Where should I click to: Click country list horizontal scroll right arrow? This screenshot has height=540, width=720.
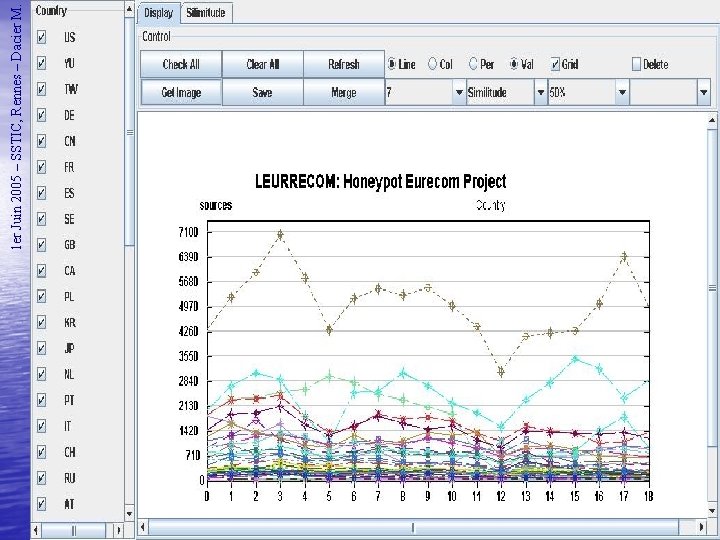point(119,529)
